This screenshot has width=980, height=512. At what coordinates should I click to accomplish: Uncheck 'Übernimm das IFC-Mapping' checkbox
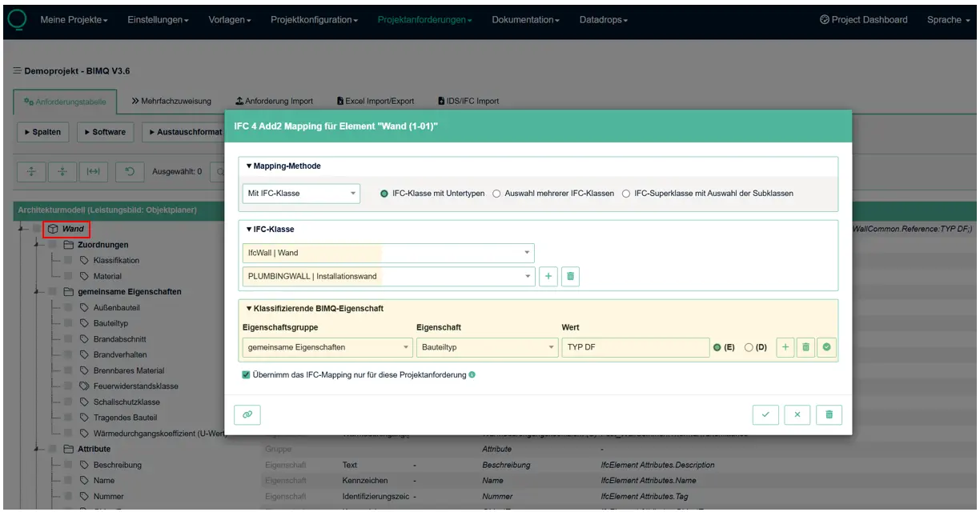pos(247,374)
